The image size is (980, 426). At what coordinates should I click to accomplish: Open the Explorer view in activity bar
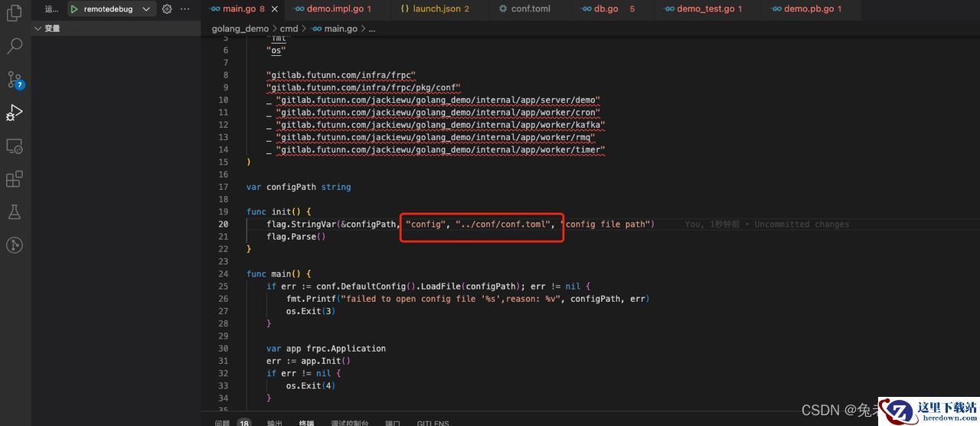(15, 13)
